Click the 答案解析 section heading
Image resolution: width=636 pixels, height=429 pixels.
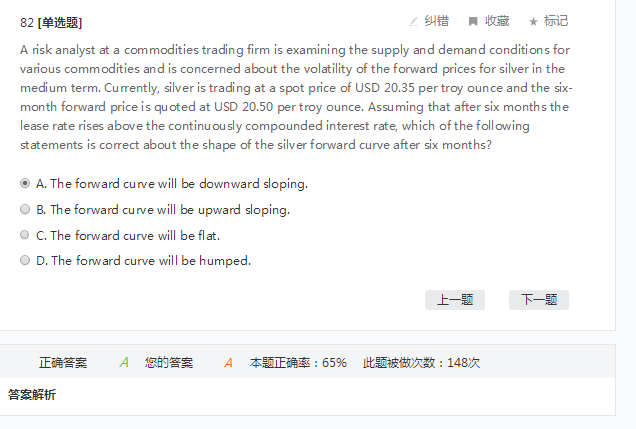(32, 395)
